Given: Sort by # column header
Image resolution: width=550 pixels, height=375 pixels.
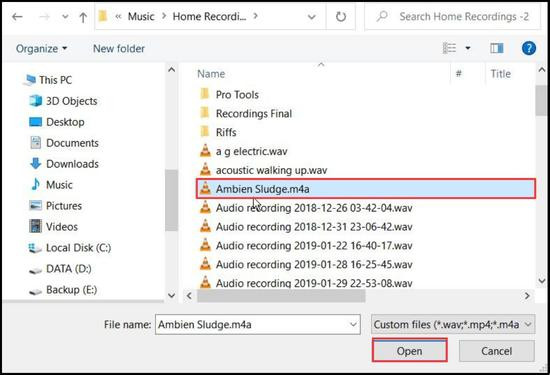Looking at the screenshot, I should point(458,74).
